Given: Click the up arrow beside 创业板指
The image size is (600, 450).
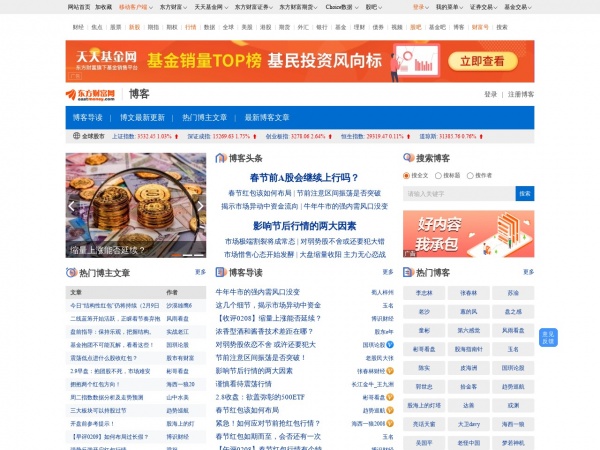Looking at the screenshot, I should [x=330, y=136].
